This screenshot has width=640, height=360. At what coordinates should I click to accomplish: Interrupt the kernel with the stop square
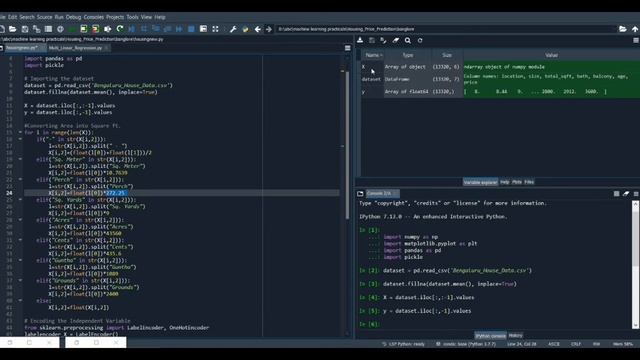click(x=616, y=193)
